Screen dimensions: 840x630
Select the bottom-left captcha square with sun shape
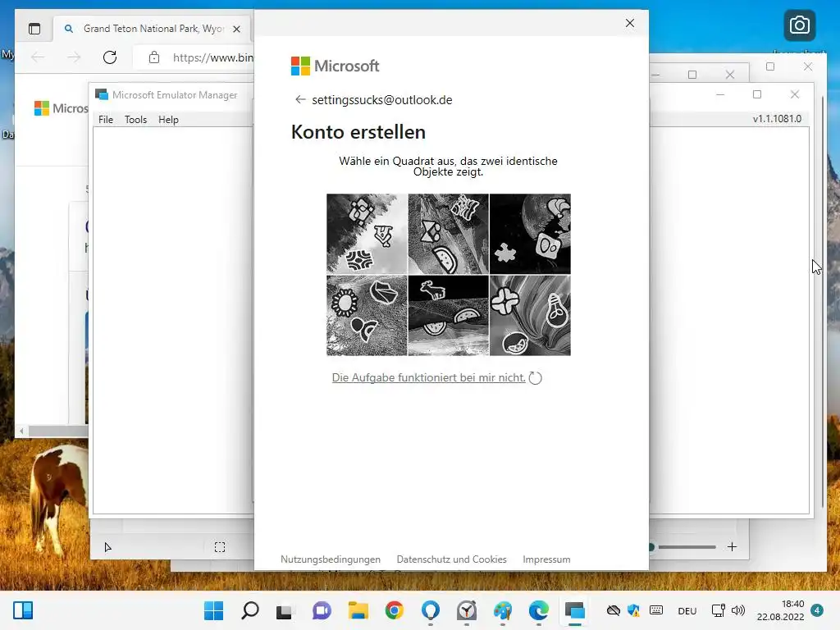(367, 316)
